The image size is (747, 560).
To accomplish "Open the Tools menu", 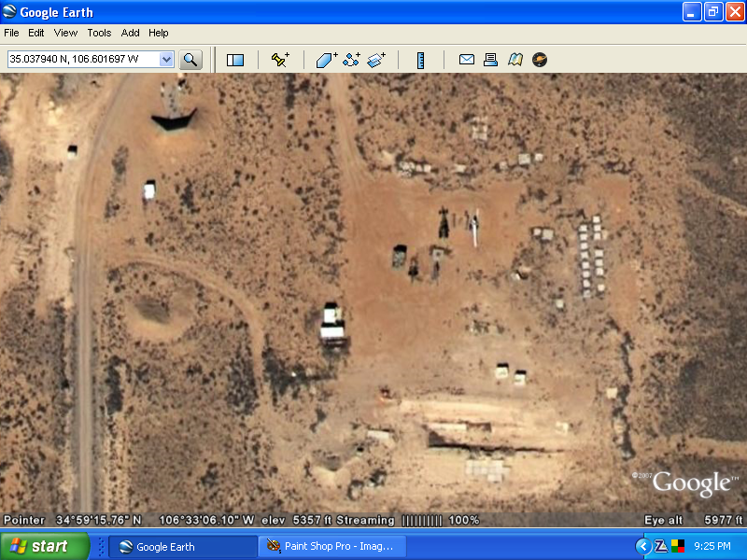I will click(x=99, y=33).
